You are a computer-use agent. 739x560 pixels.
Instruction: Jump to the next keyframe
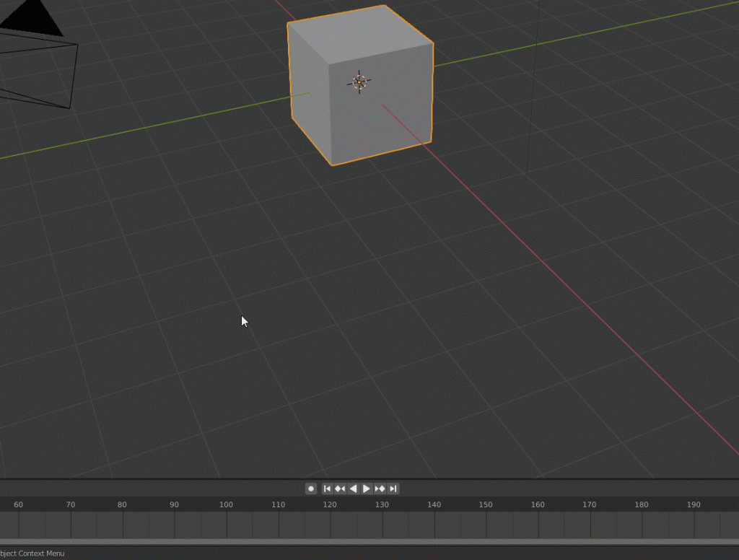[x=380, y=489]
